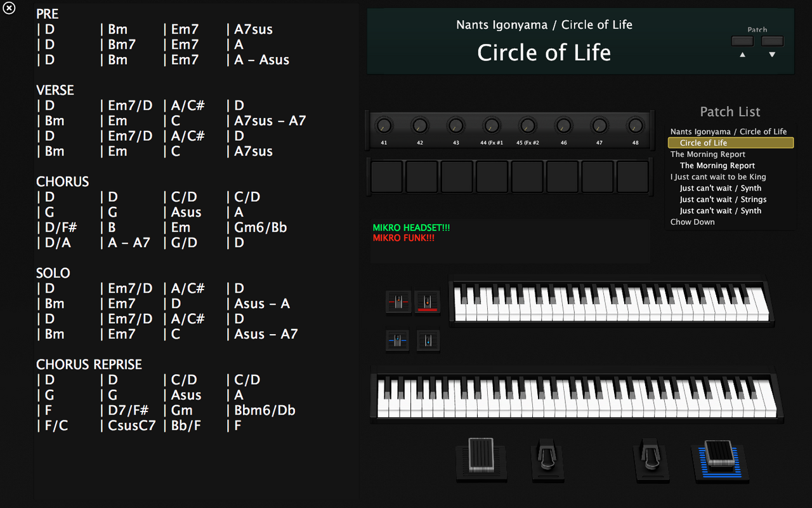Click the knob labeled 42
812x508 pixels.
420,125
